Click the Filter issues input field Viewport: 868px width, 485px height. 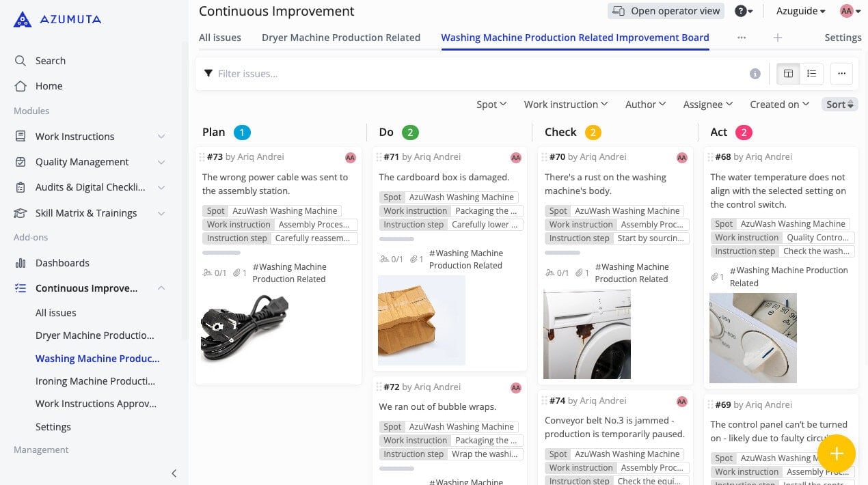[478, 74]
